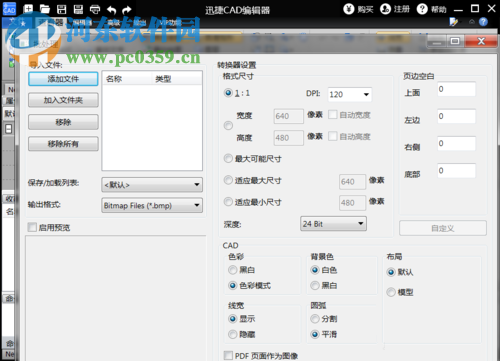Close the converter dialog with red X

pyautogui.click(x=481, y=41)
